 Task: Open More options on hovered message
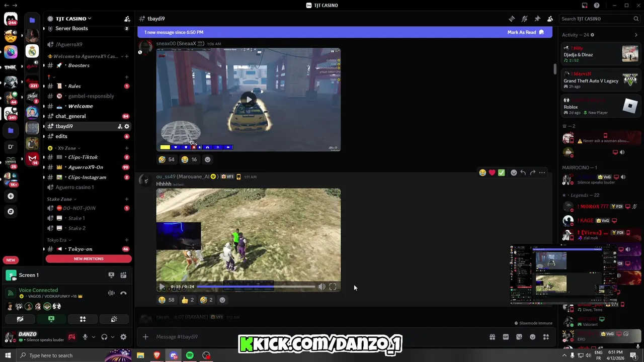tap(542, 172)
